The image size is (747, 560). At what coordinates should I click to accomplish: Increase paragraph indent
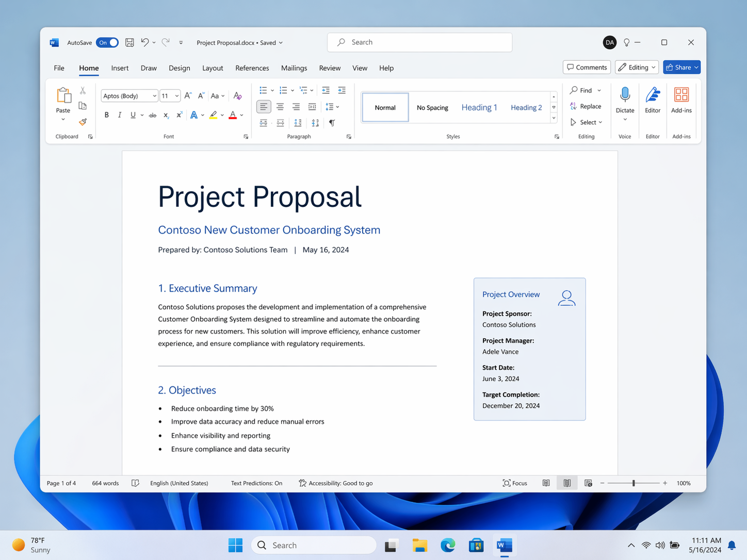tap(342, 90)
